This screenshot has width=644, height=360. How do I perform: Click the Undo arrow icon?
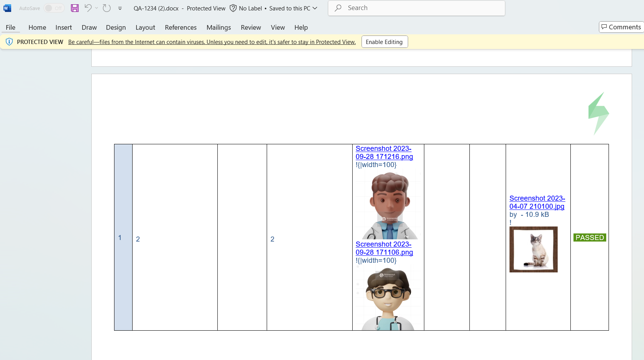tap(88, 8)
